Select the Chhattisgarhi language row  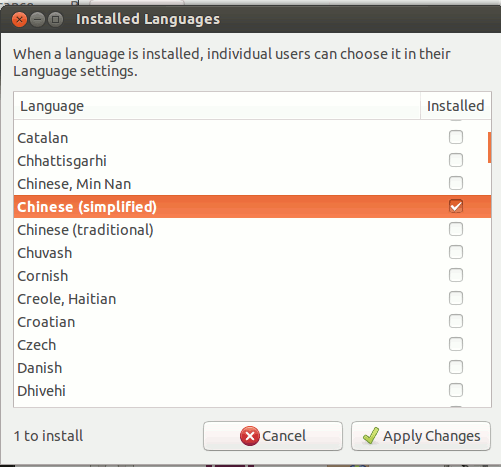(252, 161)
